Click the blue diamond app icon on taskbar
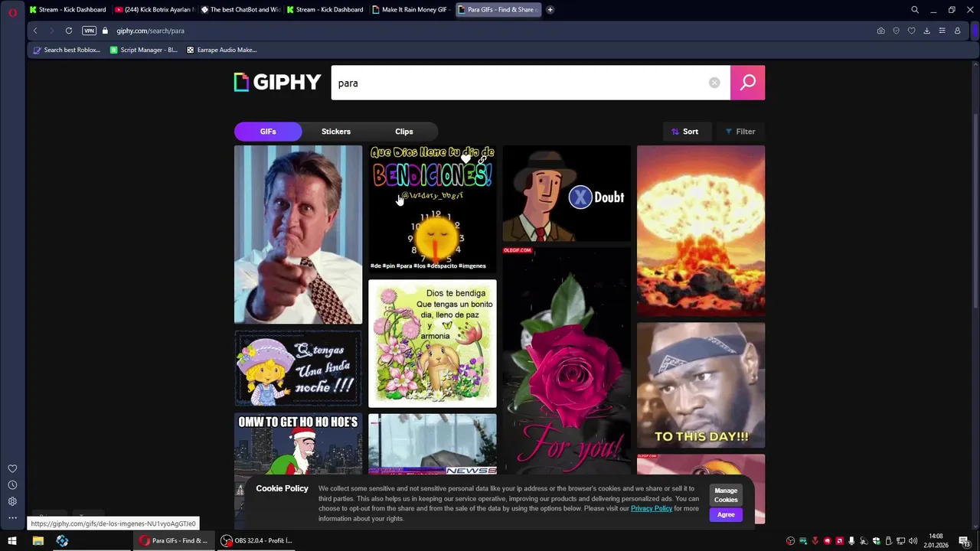 coord(62,541)
